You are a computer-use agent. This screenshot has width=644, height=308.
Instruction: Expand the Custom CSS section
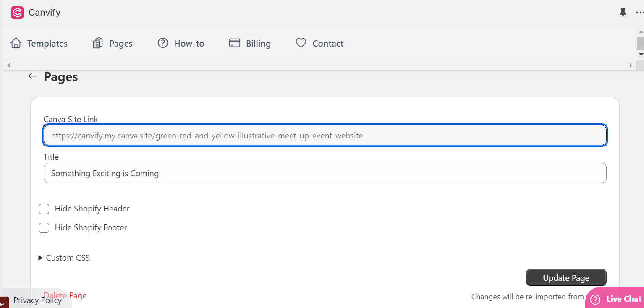tap(64, 258)
